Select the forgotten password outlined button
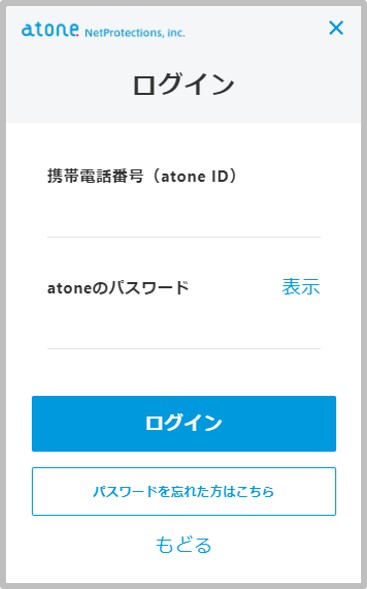 pyautogui.click(x=184, y=491)
